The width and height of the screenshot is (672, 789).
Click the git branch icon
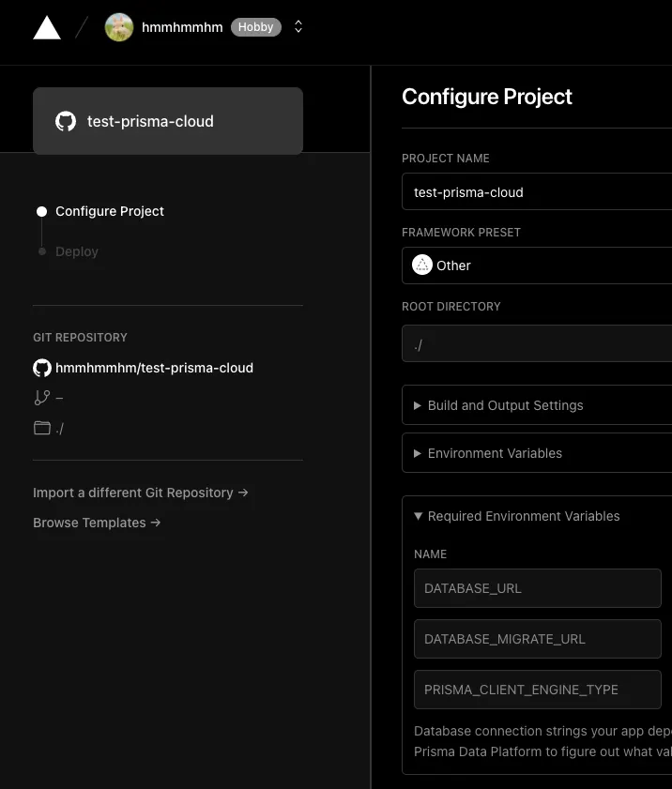(42, 398)
